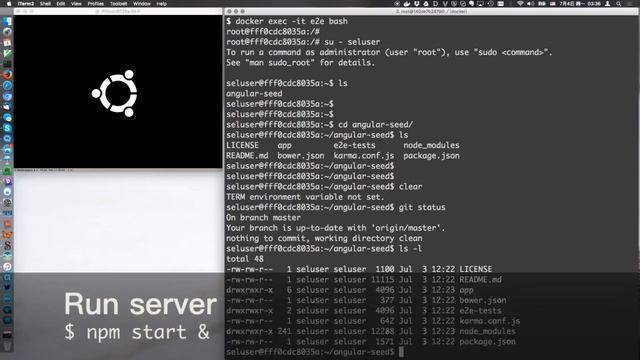Open Firefox from the Dock
The width and height of the screenshot is (640, 360).
pyautogui.click(x=7, y=74)
